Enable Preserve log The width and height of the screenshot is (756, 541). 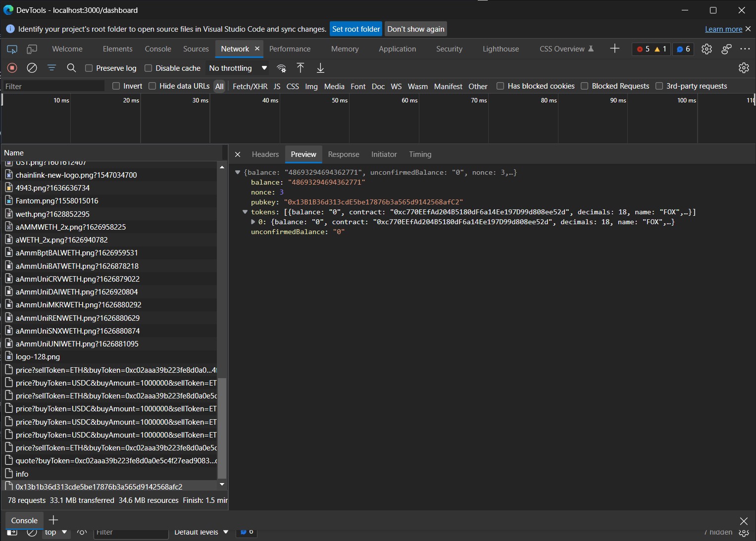[x=89, y=68]
